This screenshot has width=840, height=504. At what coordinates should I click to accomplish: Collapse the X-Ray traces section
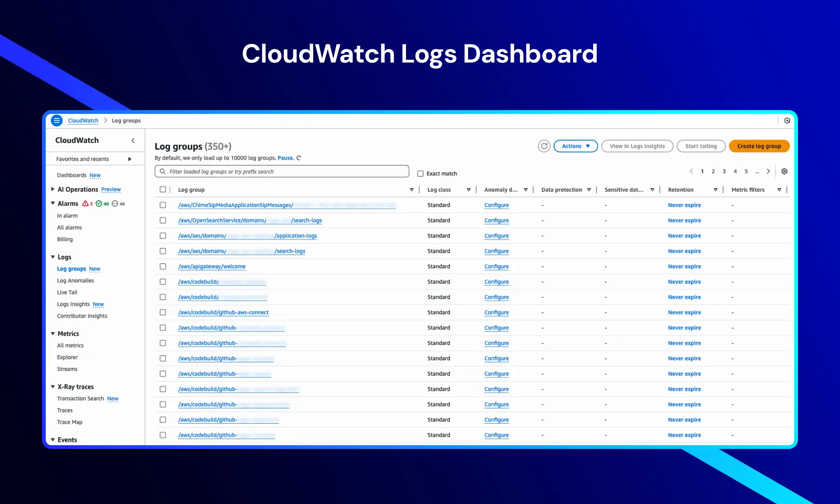53,387
